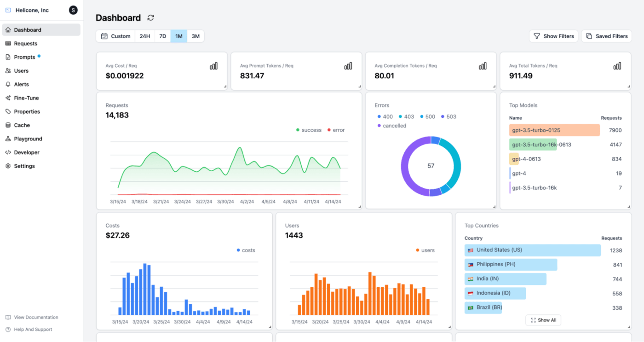Click the Errors donut chart center 57
Viewport: 644px width, 342px height.
(x=431, y=166)
